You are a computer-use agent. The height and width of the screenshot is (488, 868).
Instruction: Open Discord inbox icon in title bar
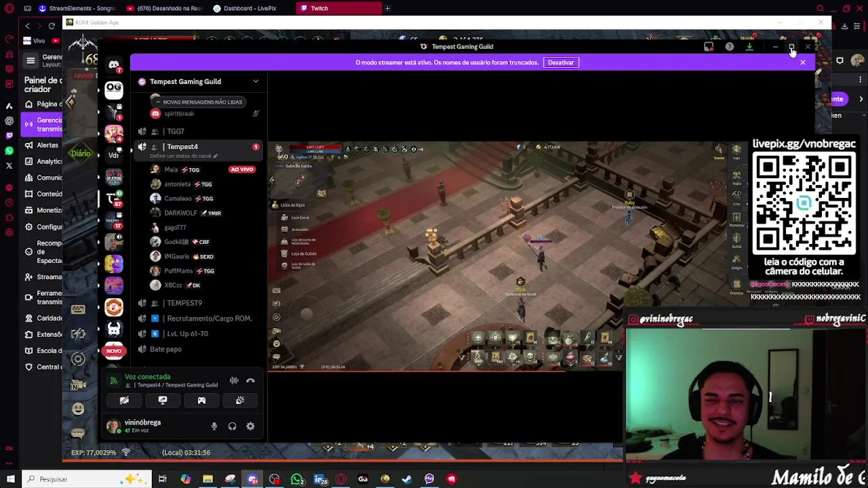click(x=709, y=47)
